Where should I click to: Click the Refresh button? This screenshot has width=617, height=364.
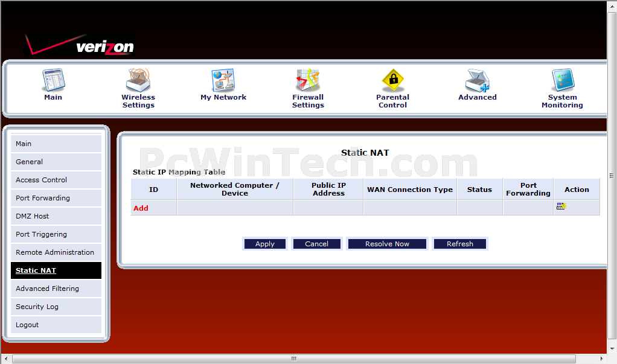coord(460,244)
